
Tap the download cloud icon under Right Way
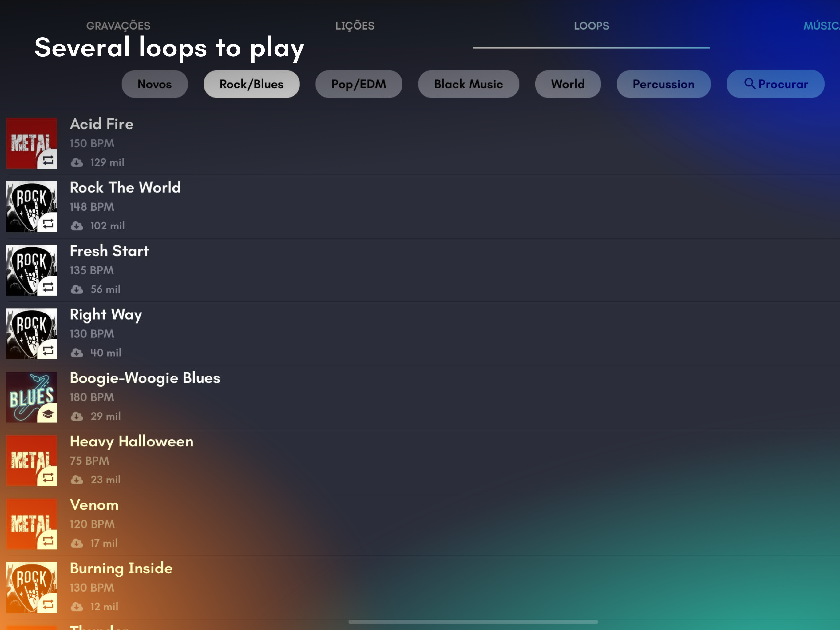77,353
